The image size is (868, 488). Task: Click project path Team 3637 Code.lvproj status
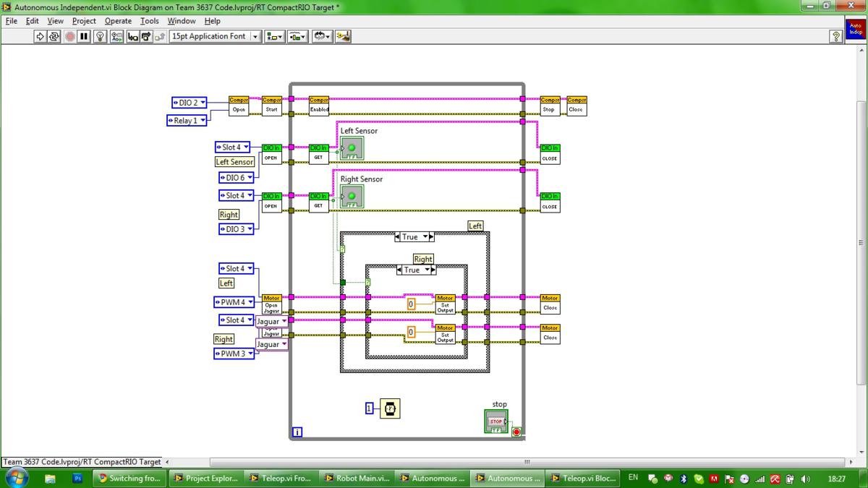tap(82, 462)
